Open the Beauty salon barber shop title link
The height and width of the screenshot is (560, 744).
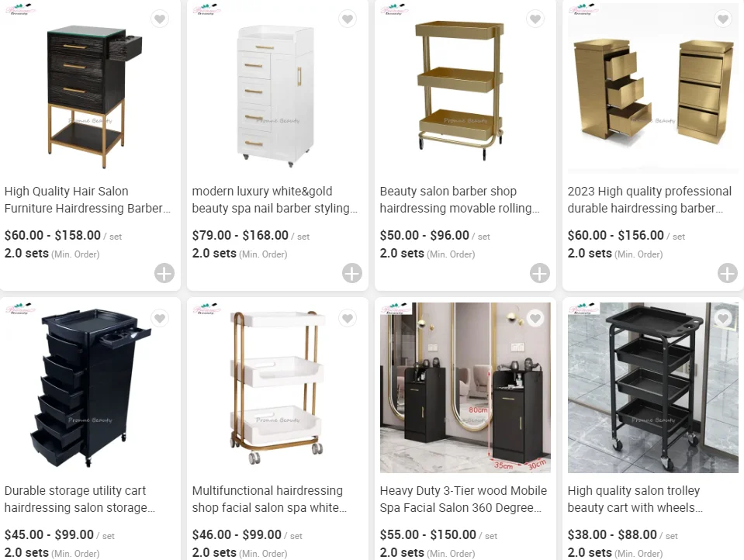click(459, 200)
